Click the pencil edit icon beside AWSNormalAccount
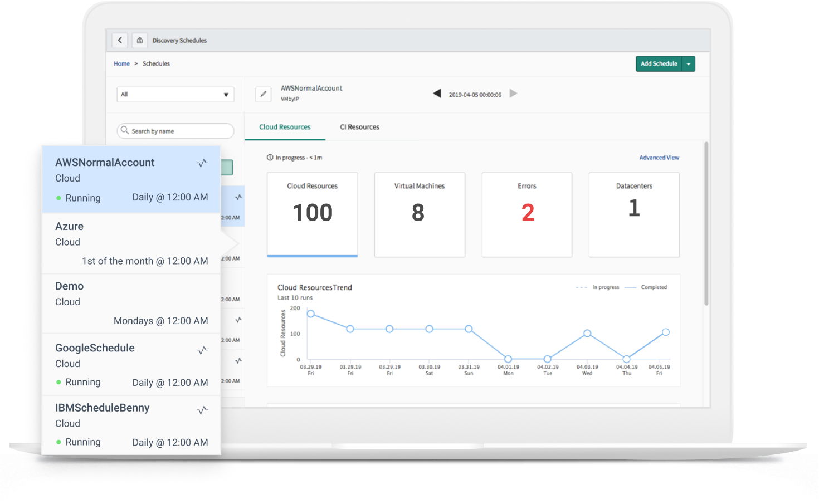 pyautogui.click(x=263, y=94)
